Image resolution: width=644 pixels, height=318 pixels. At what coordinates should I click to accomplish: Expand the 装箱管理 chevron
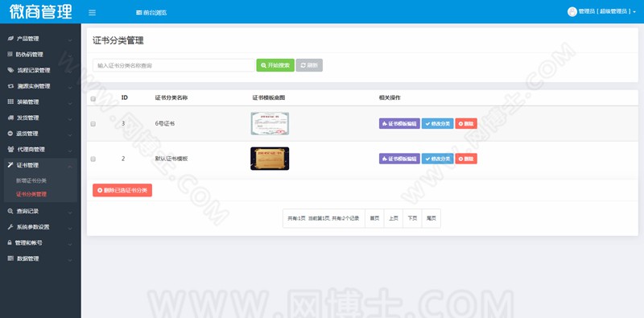click(x=70, y=103)
